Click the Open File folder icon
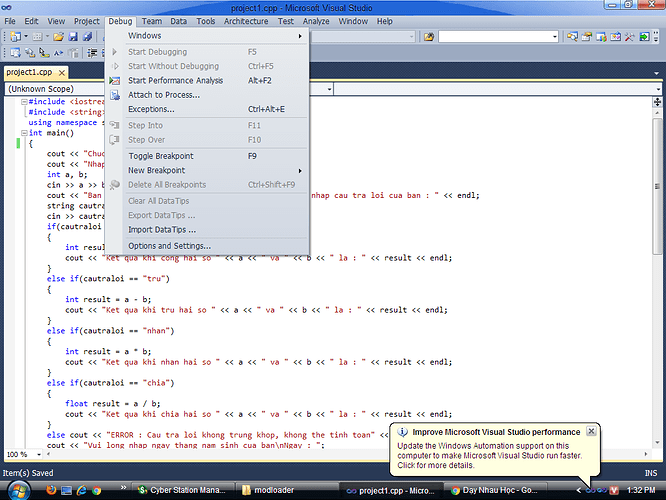Image resolution: width=666 pixels, height=500 pixels. point(59,37)
